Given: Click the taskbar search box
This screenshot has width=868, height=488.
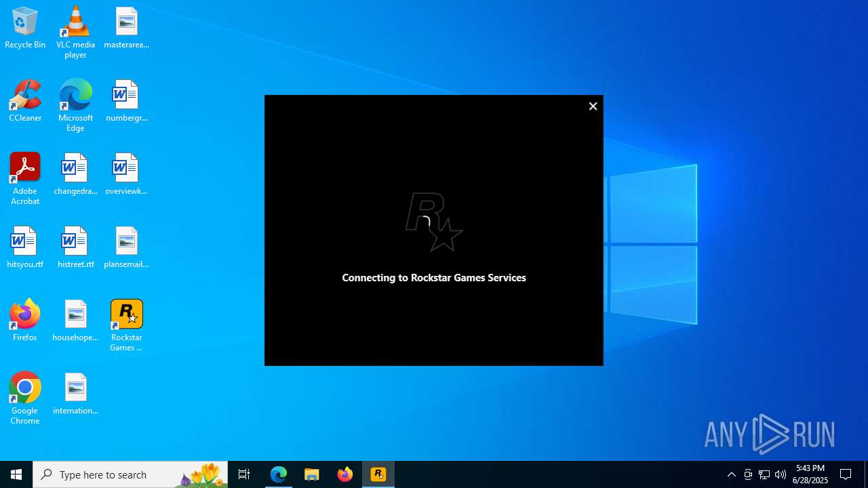Looking at the screenshot, I should point(130,474).
